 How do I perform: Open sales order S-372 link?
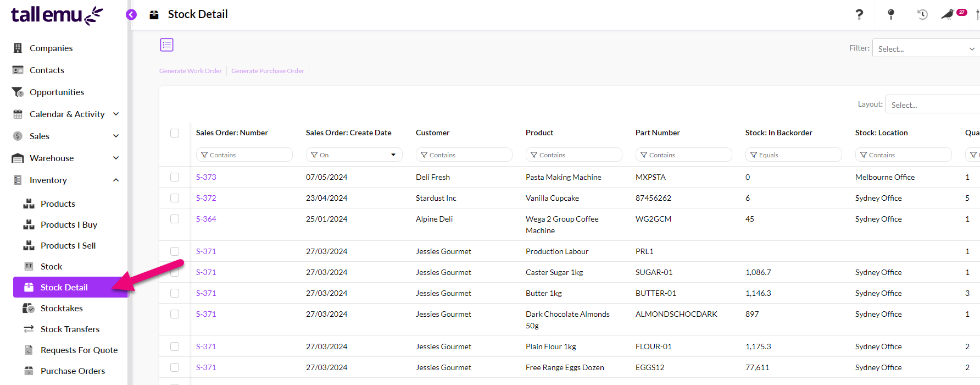point(206,198)
